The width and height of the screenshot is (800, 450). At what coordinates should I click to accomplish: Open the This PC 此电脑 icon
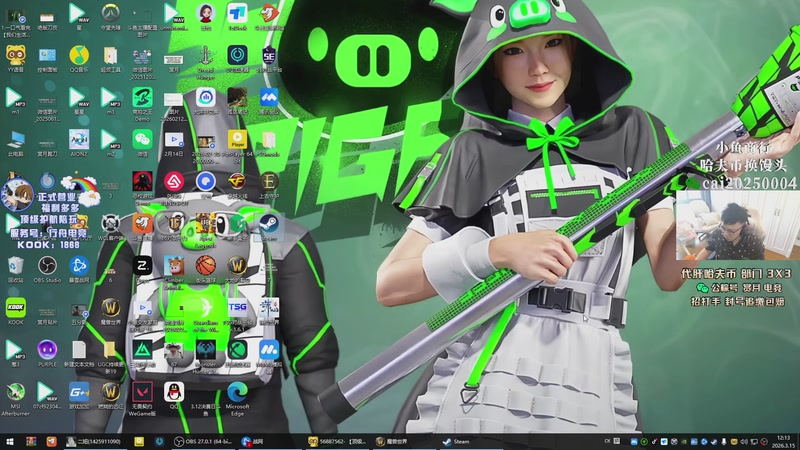(x=15, y=143)
